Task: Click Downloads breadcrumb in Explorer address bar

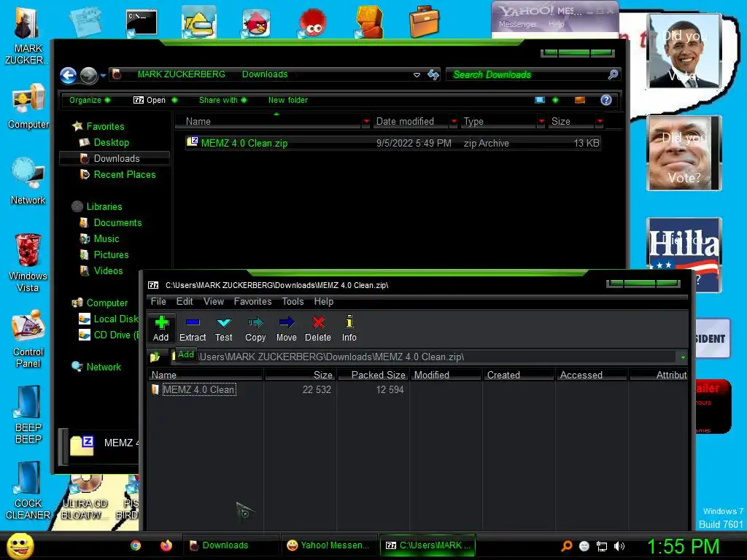Action: tap(265, 74)
